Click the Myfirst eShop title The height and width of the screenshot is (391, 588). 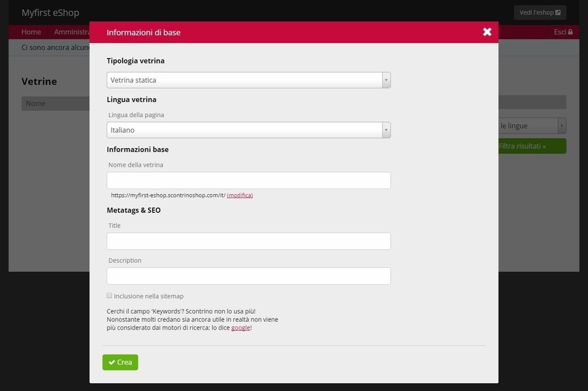(50, 12)
